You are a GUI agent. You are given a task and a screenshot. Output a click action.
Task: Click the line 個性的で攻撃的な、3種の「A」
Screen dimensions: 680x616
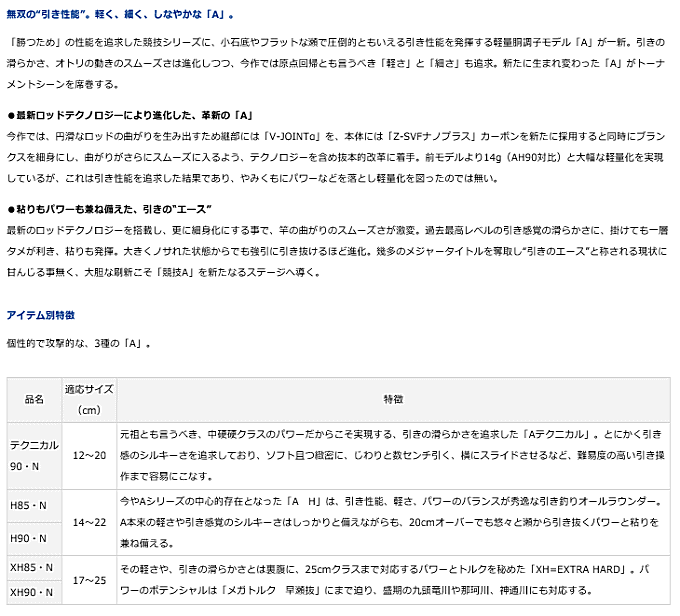pyautogui.click(x=78, y=344)
